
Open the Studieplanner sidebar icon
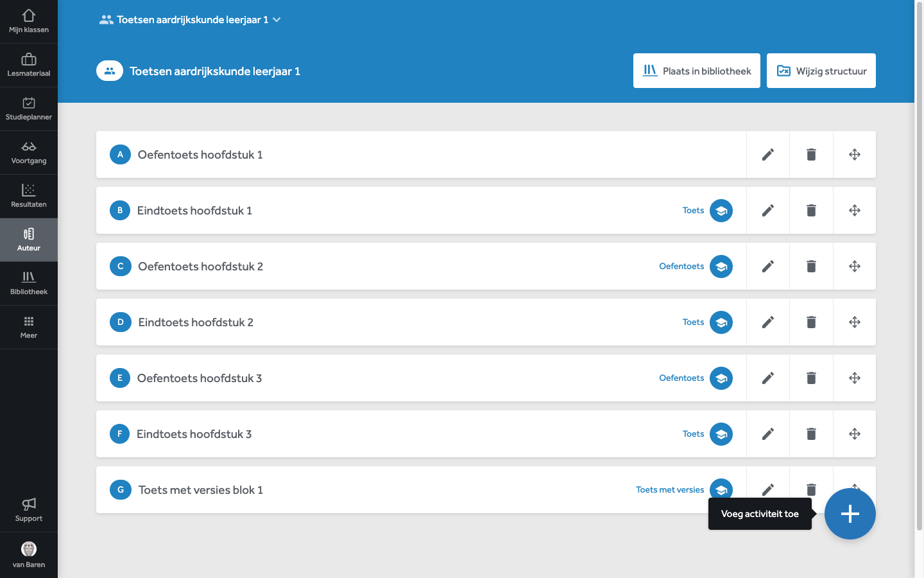[29, 109]
